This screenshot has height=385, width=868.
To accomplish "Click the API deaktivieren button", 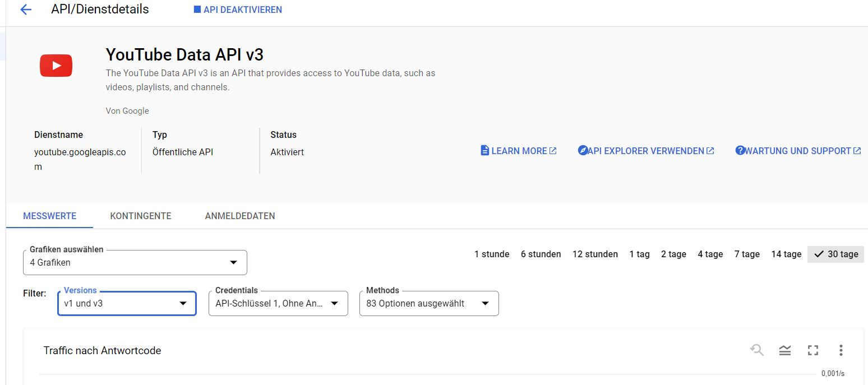I will [x=238, y=10].
